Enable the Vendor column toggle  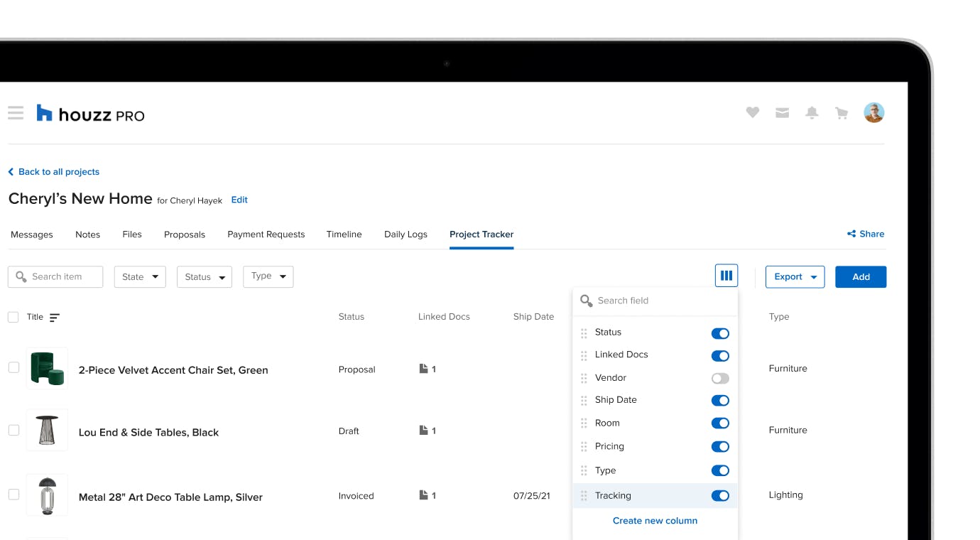click(x=720, y=379)
